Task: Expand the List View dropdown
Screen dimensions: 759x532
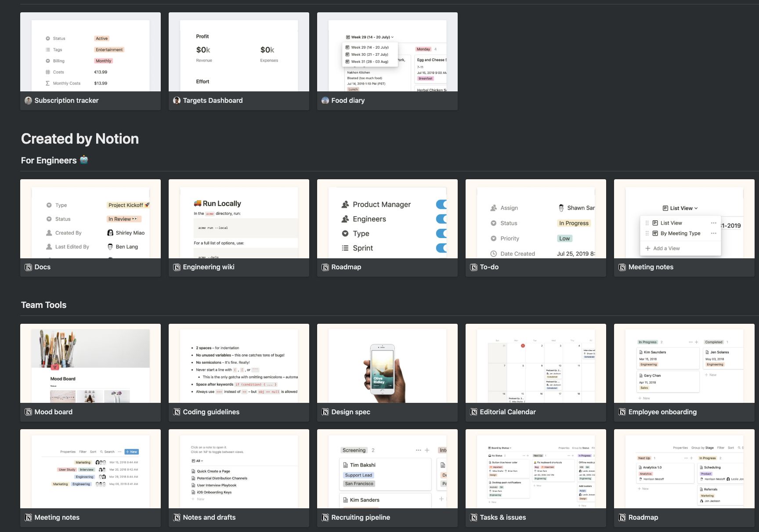Action: click(680, 208)
